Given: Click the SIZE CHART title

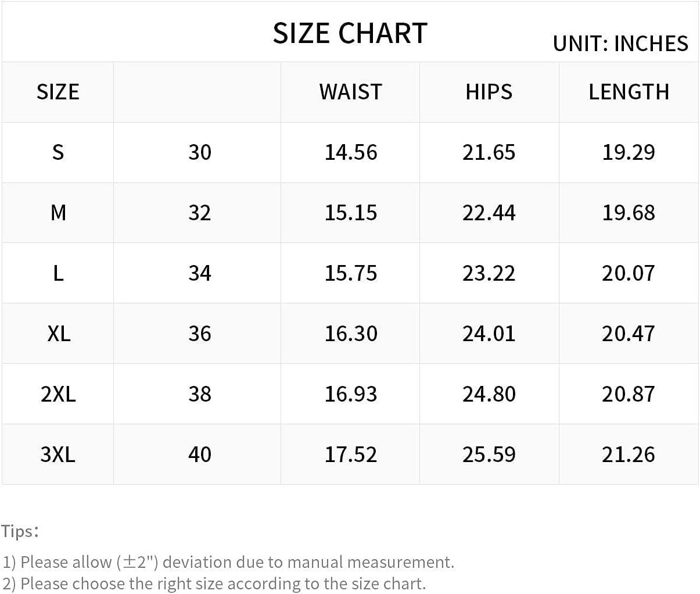Looking at the screenshot, I should pos(350,33).
